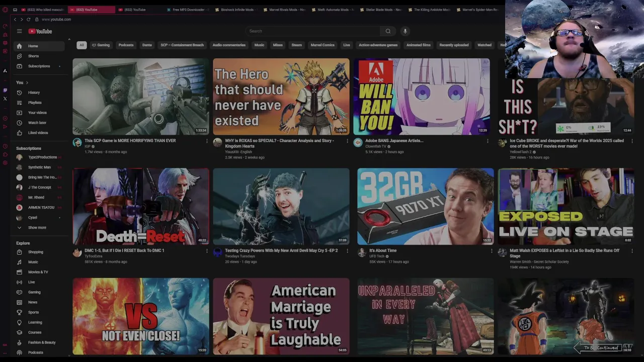644x362 pixels.
Task: Open options menu for Matt Walsh EXPOSES video
Action: click(632, 251)
